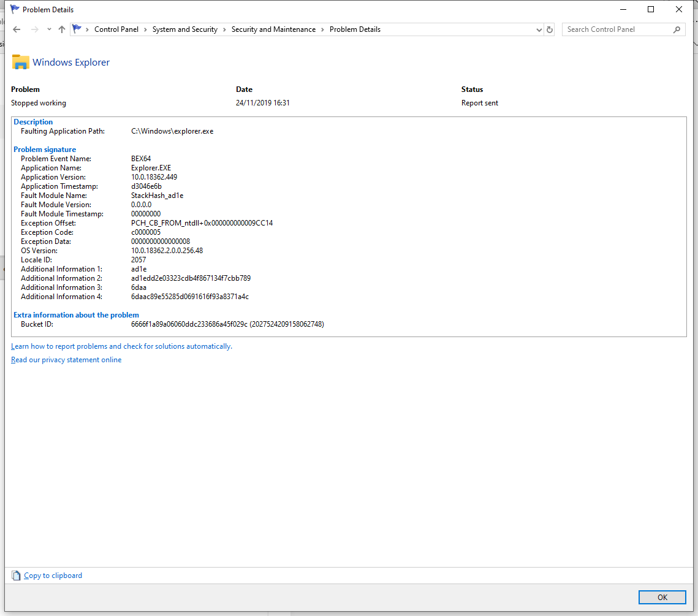
Task: Maximize the Problem Details window
Action: tap(651, 9)
